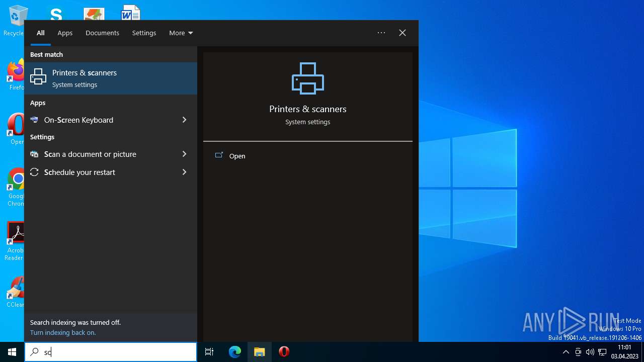The height and width of the screenshot is (362, 644).
Task: Switch to the Documents search tab
Action: (x=102, y=33)
